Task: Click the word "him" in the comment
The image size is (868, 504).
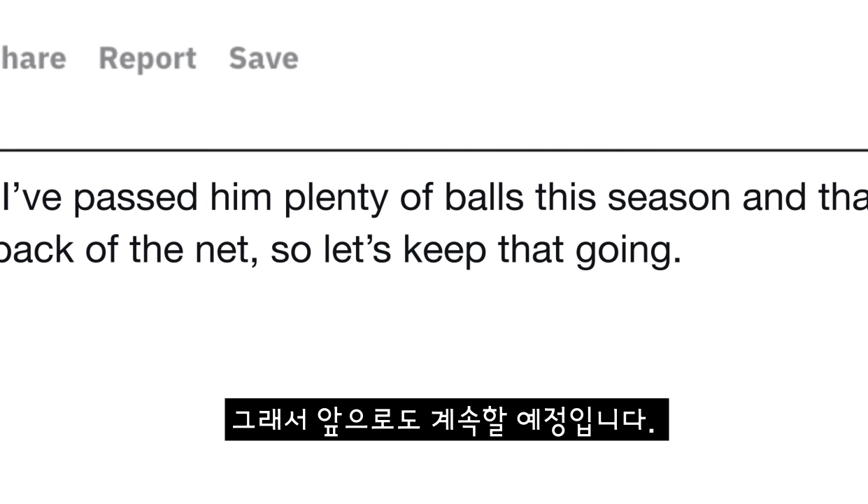Action: (241, 197)
